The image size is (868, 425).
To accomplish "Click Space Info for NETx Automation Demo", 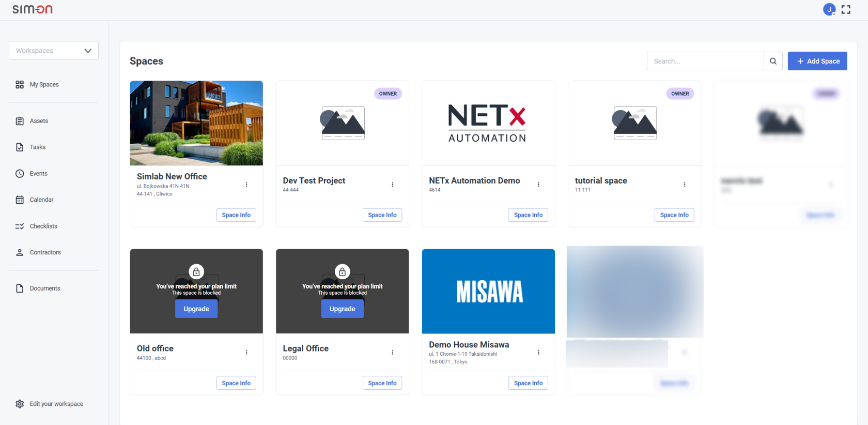I will (x=529, y=215).
